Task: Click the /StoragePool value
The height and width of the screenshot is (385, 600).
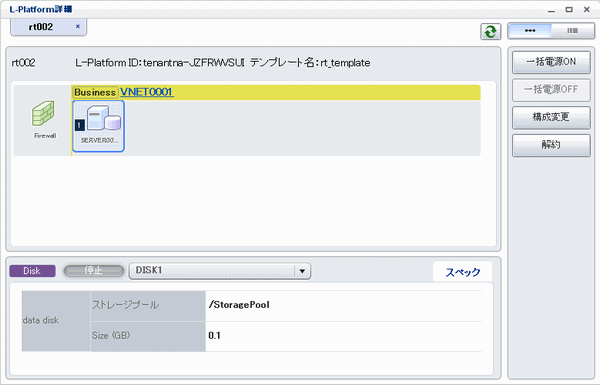Action: (x=239, y=305)
